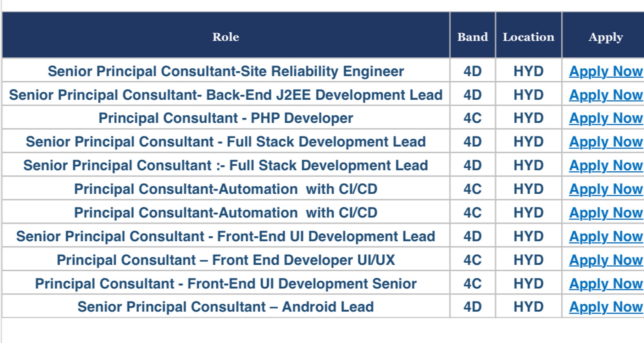The width and height of the screenshot is (644, 343).
Task: Click the Apply column header
Action: 605,37
